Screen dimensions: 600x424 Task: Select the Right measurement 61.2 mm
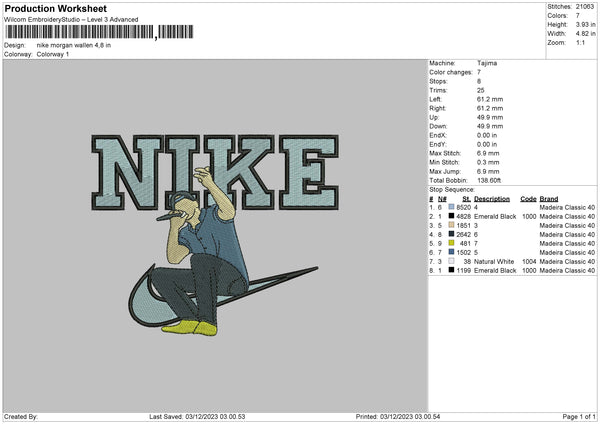pyautogui.click(x=490, y=108)
